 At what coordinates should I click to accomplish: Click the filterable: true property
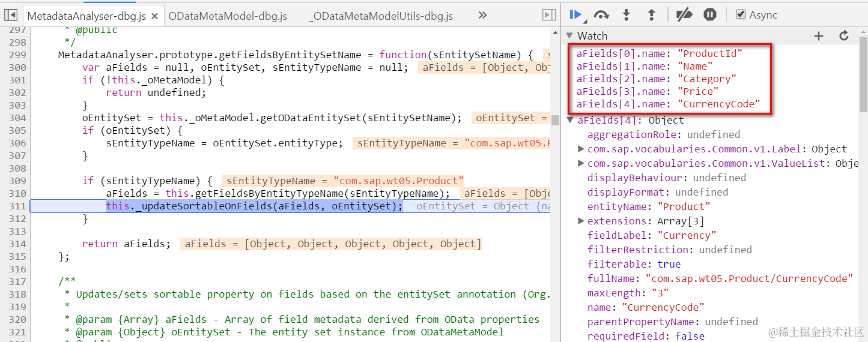(634, 264)
